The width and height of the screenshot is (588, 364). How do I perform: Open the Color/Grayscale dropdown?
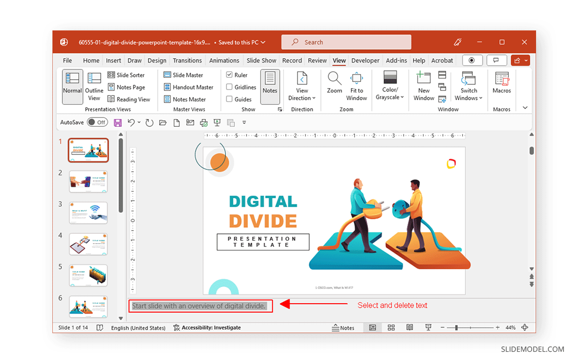point(390,88)
